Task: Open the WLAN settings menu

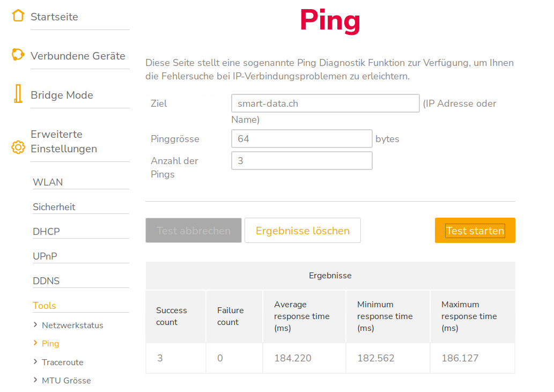Action: [x=48, y=182]
